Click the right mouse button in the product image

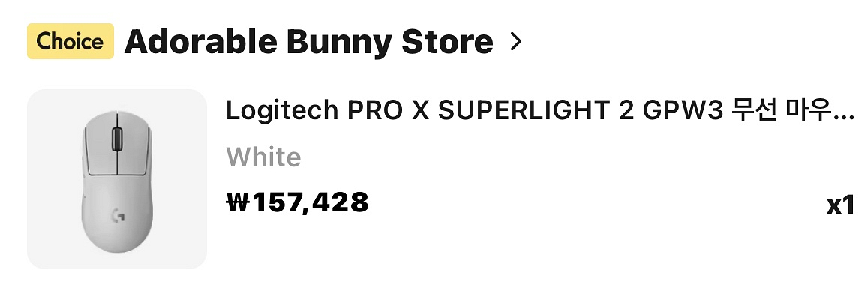134,139
